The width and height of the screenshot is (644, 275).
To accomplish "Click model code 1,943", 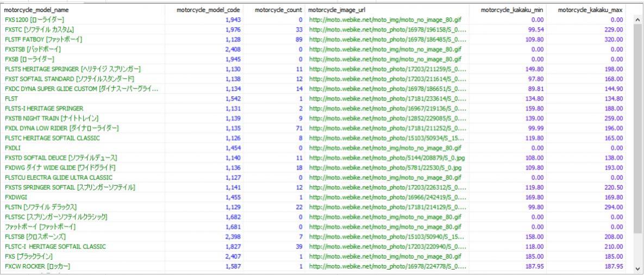I will coord(233,20).
